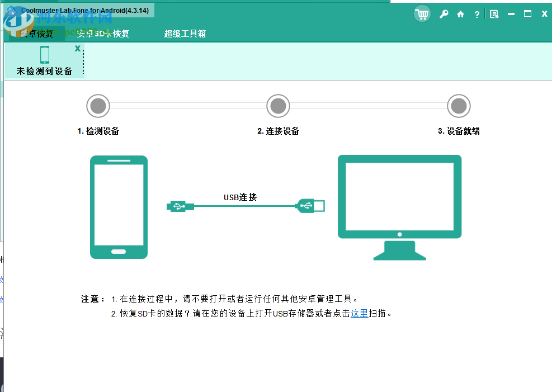Click step circle 1 检测设备

click(x=98, y=106)
